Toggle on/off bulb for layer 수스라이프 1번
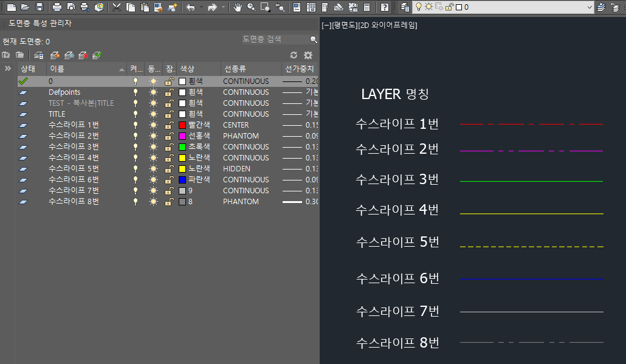The height and width of the screenshot is (364, 626). click(136, 125)
